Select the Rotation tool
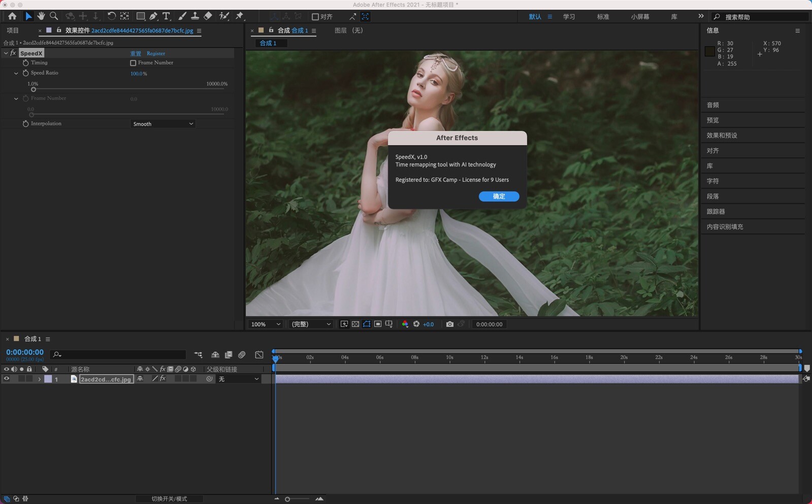This screenshot has height=504, width=812. (111, 16)
